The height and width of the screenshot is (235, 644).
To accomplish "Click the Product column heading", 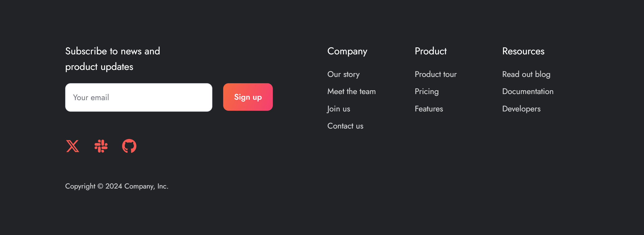I will click(x=431, y=51).
